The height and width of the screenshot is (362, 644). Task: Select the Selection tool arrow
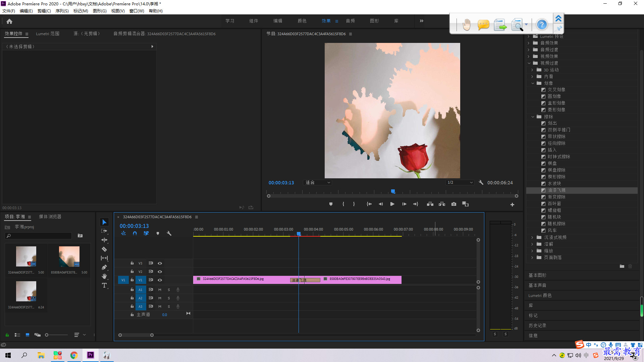click(104, 222)
